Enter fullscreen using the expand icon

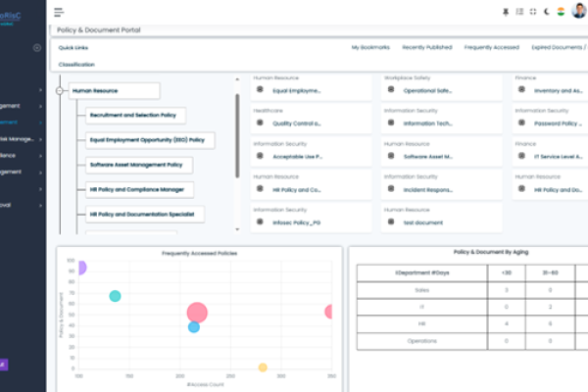coord(532,12)
